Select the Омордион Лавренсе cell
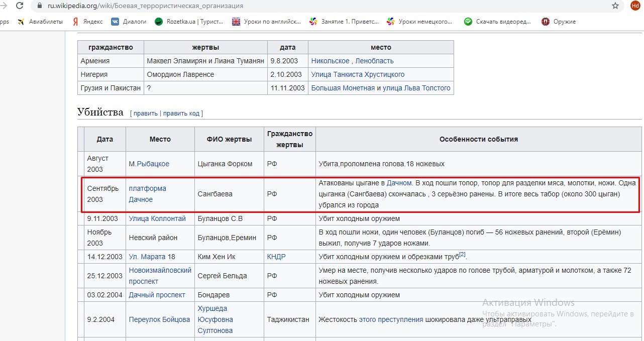Screen dimensions: 644x341 tap(205, 74)
